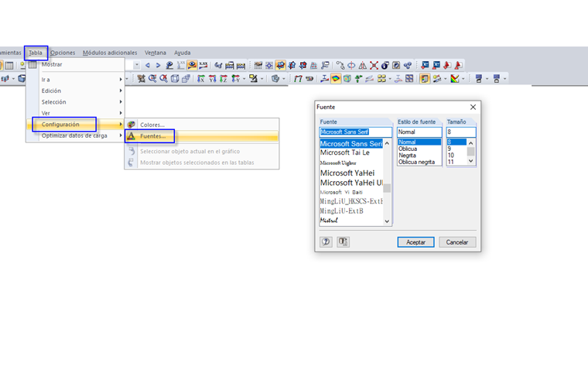Click the rainbow color scale icon
Viewport: 588px width, 387px height.
(454, 79)
